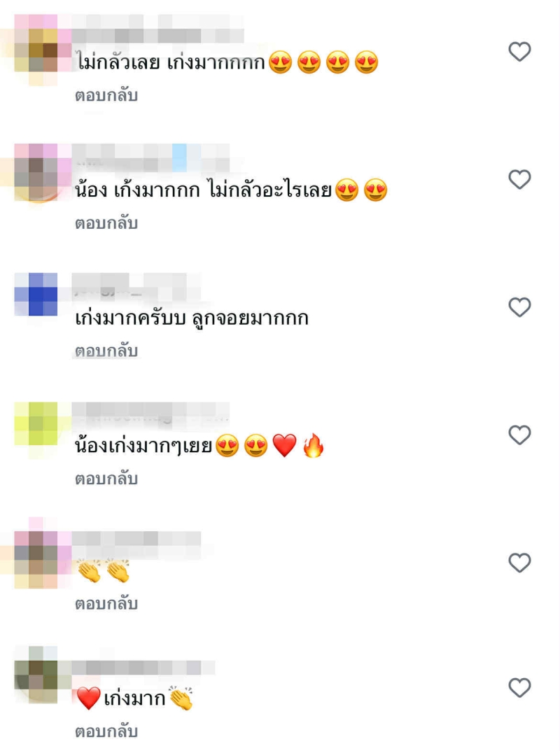Click ตอบกลับ under "เก่งมากครับบ ลูกจอยมากกก"

(106, 351)
